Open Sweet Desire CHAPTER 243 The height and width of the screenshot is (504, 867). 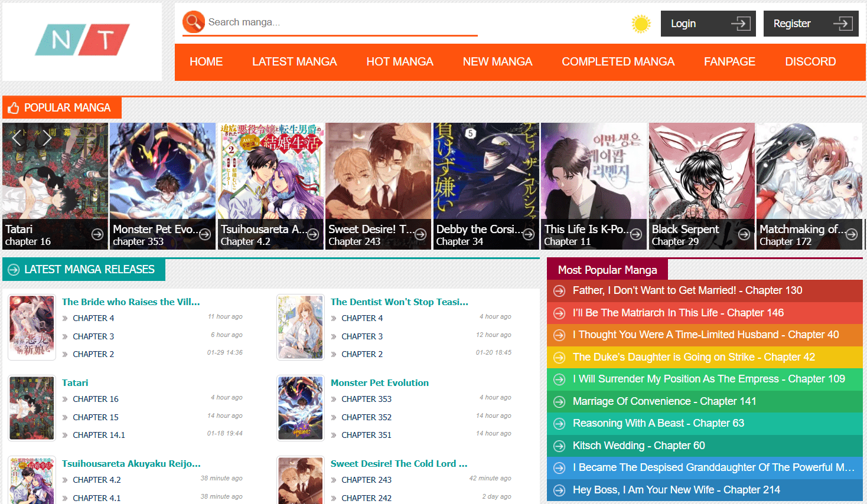coord(366,480)
